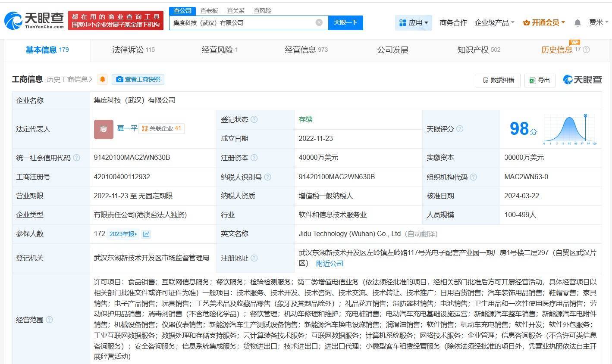Image resolution: width=612 pixels, height=364 pixels.
Task: Select the 增值税一般纳税人 value
Action: [326, 196]
